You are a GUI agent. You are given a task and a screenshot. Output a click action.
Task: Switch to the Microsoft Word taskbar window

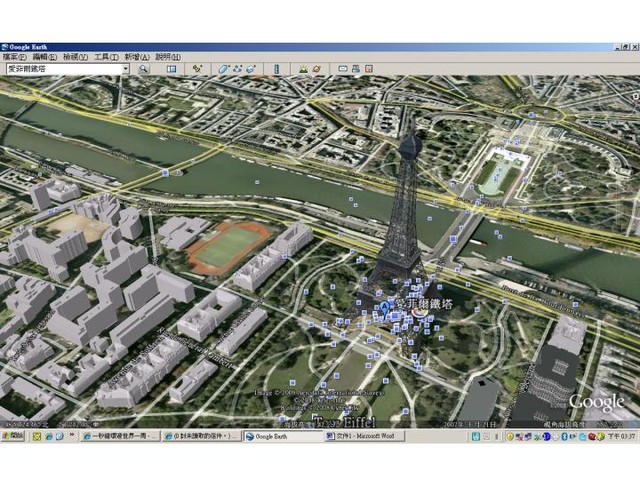[365, 436]
